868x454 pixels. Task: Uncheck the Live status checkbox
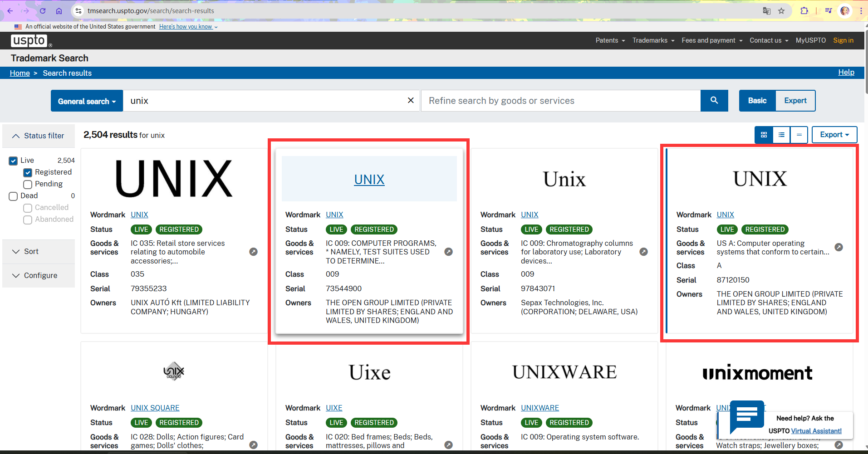click(13, 161)
